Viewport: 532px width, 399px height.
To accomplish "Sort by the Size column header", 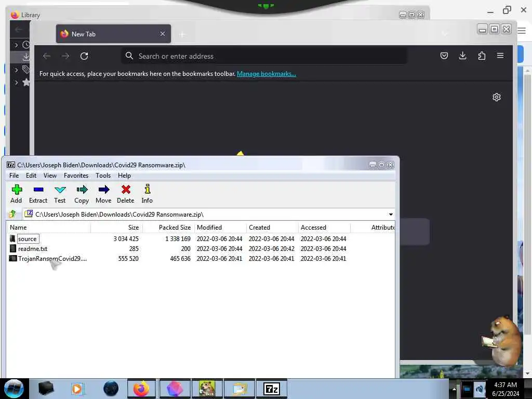I will [x=117, y=228].
